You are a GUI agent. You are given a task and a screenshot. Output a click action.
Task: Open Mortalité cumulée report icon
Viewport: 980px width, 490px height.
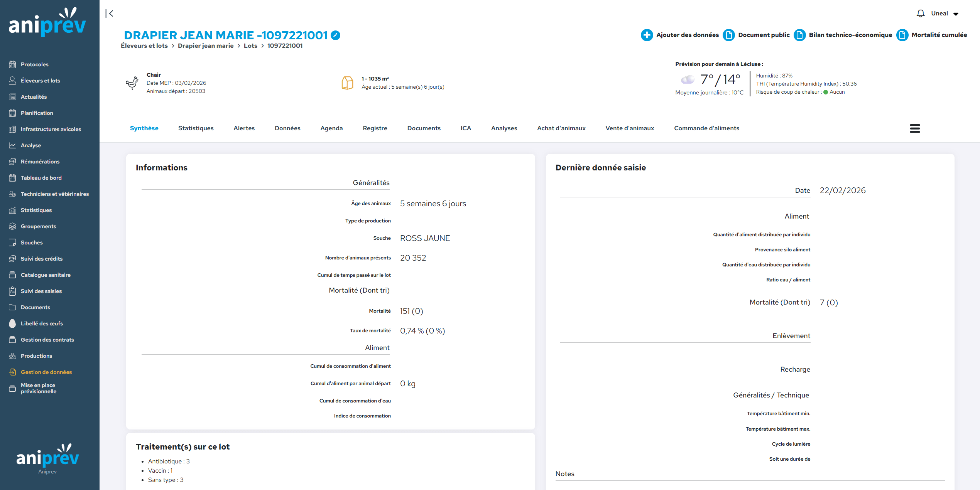coord(902,35)
